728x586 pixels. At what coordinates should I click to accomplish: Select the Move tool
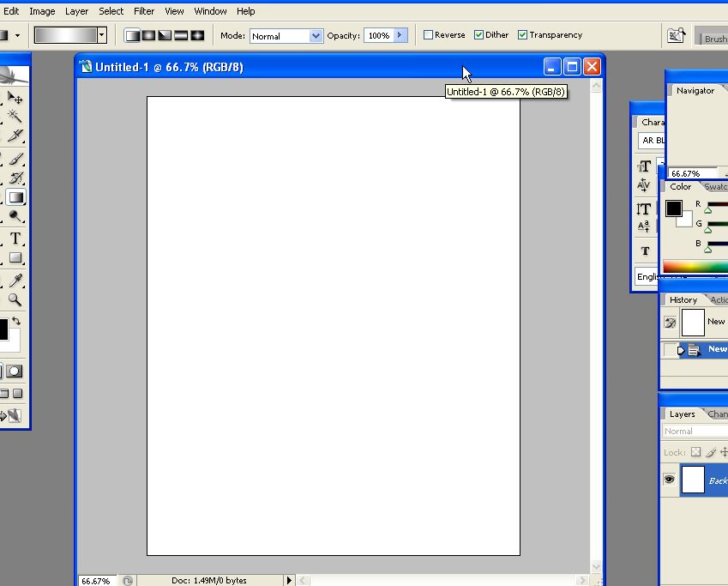[15, 99]
